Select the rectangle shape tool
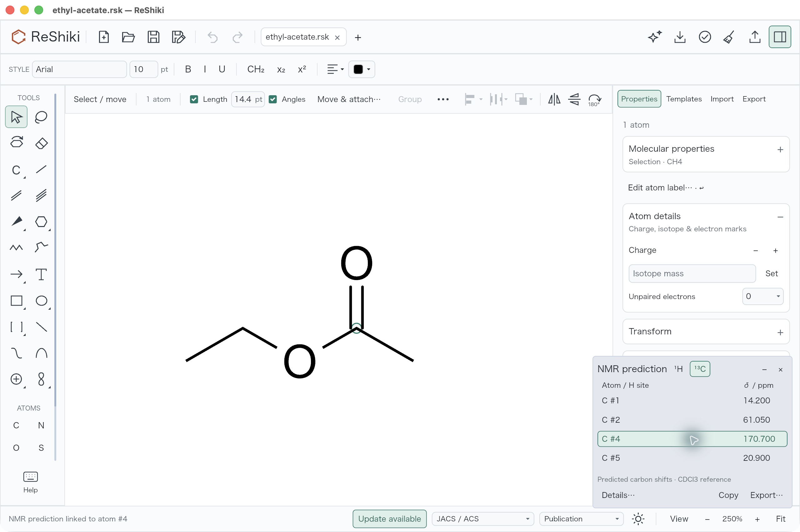Viewport: 800px width, 532px height. click(16, 301)
